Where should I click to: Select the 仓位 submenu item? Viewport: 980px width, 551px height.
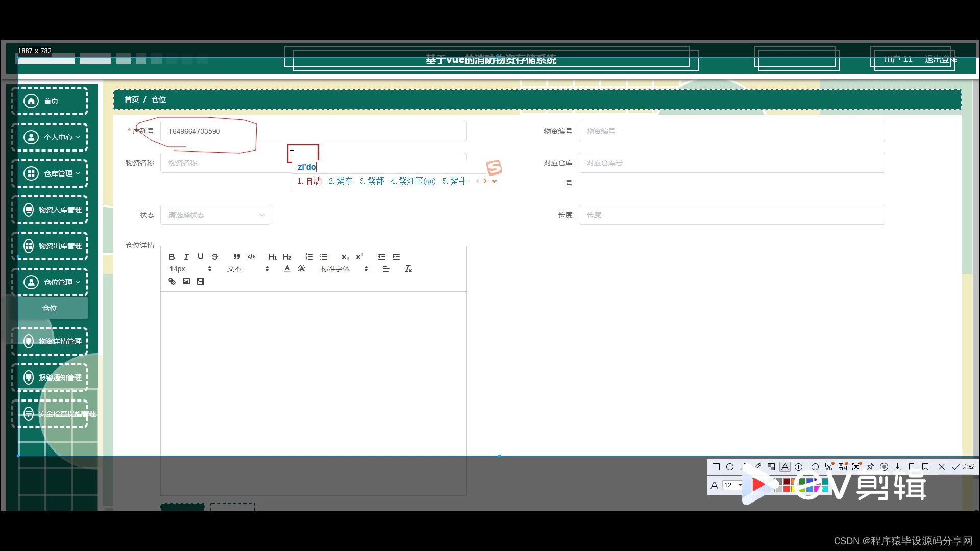[x=50, y=308]
